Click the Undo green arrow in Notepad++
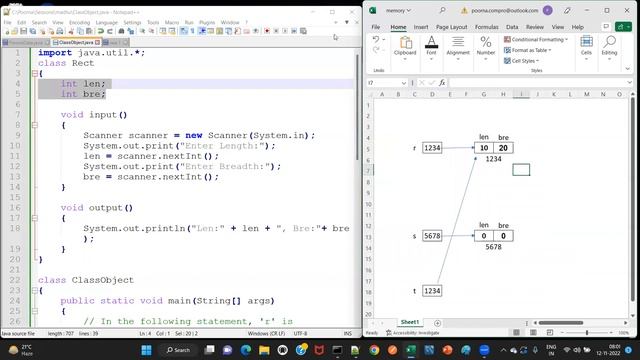This screenshot has height=360, width=640. coord(100,31)
